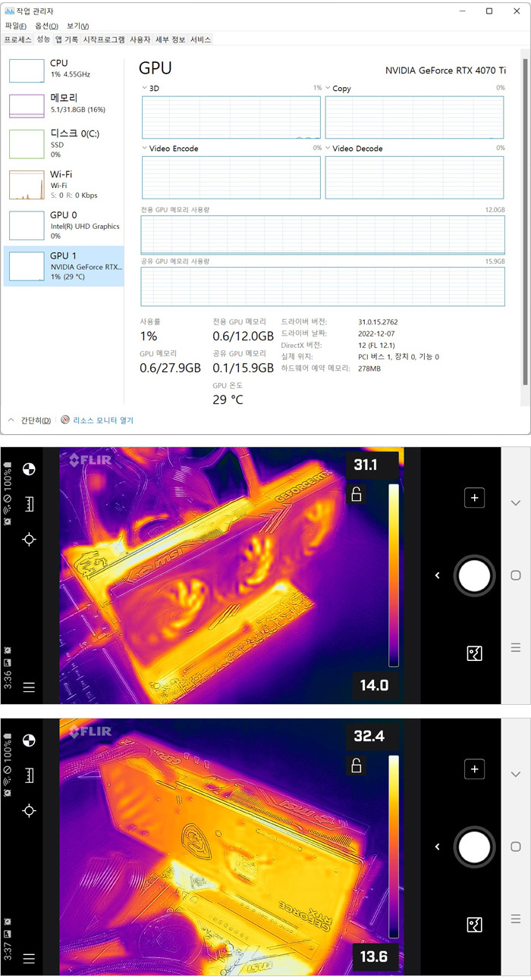Switch to the 사용자 tab

click(x=140, y=39)
